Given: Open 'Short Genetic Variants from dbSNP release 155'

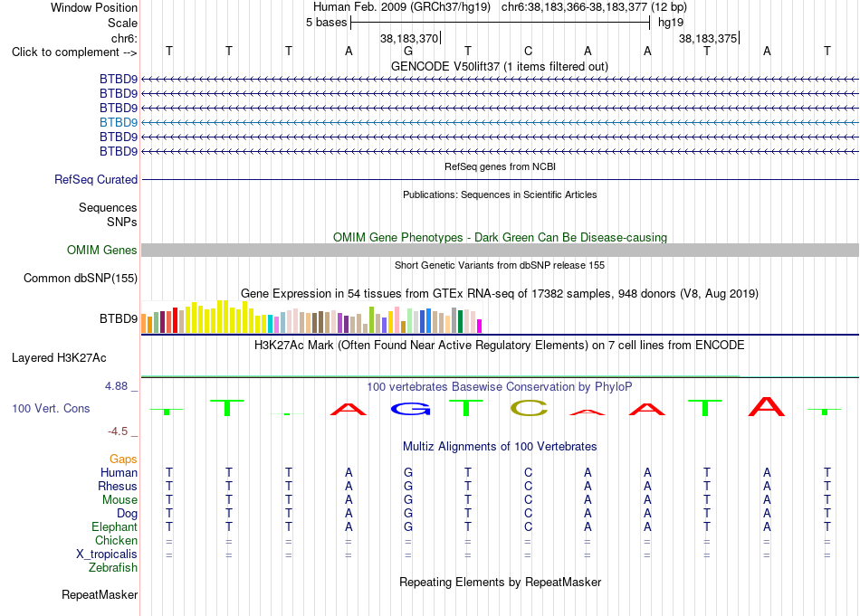Looking at the screenshot, I should [x=500, y=265].
